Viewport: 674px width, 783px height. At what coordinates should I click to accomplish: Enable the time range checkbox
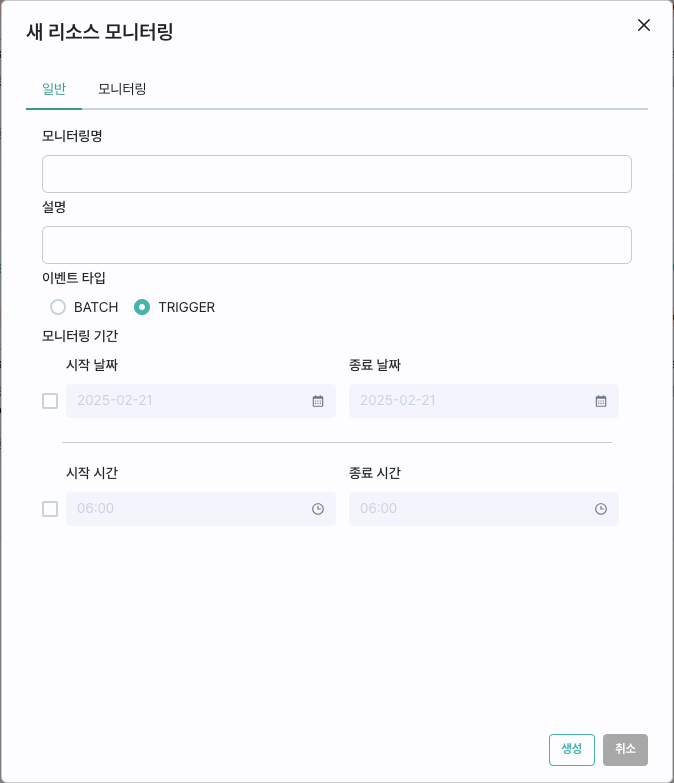(x=50, y=509)
